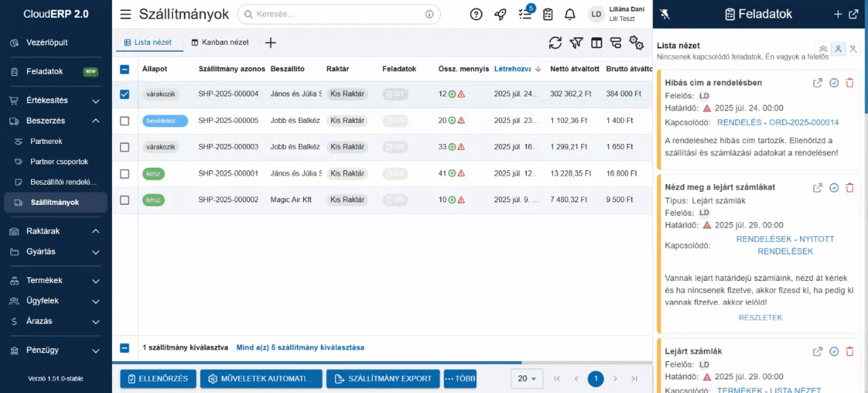Screen dimensions: 868x393
Task: Open the column settings icon
Action: point(597,42)
